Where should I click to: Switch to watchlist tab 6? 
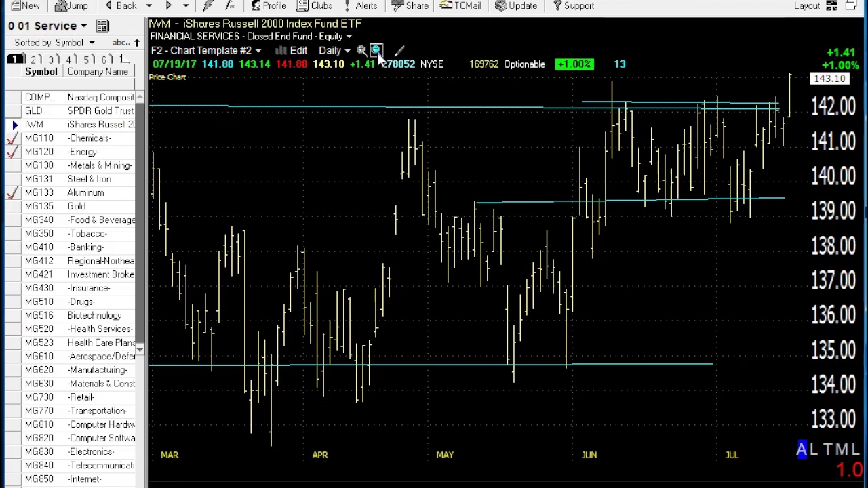coord(104,60)
